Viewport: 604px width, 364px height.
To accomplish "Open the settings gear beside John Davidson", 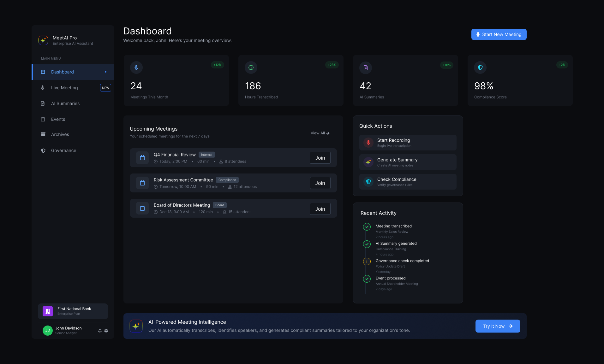I will point(106,331).
